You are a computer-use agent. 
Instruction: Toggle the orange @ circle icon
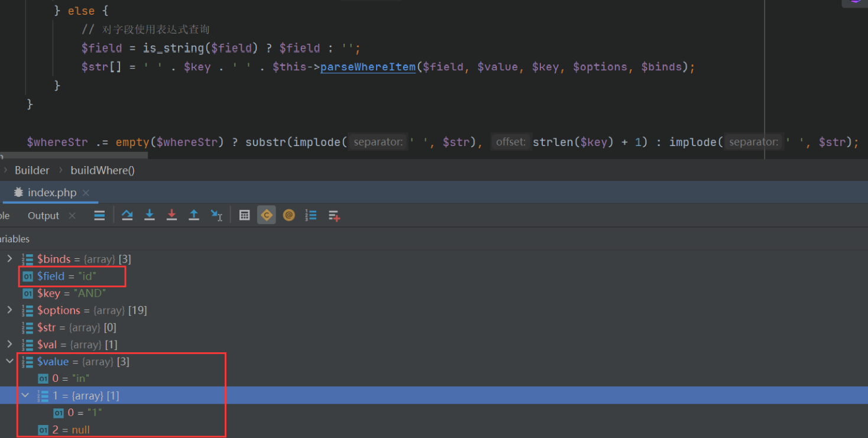coord(289,216)
